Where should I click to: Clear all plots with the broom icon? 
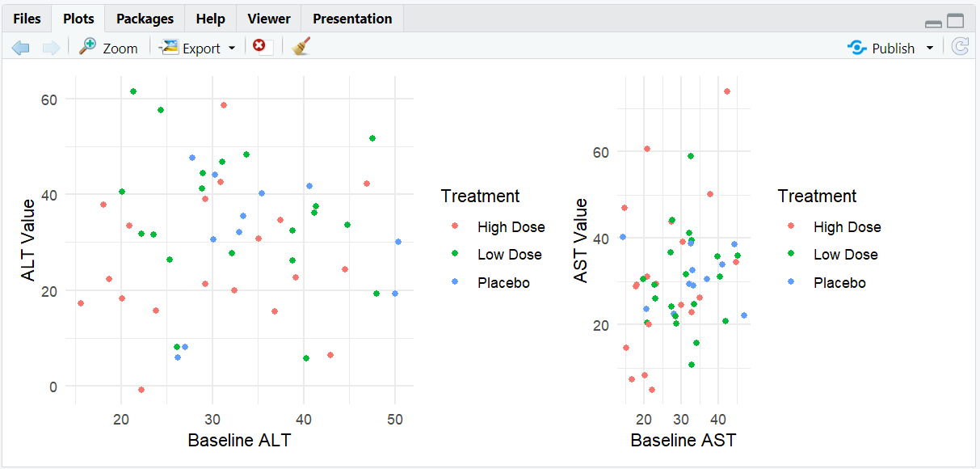click(x=301, y=47)
